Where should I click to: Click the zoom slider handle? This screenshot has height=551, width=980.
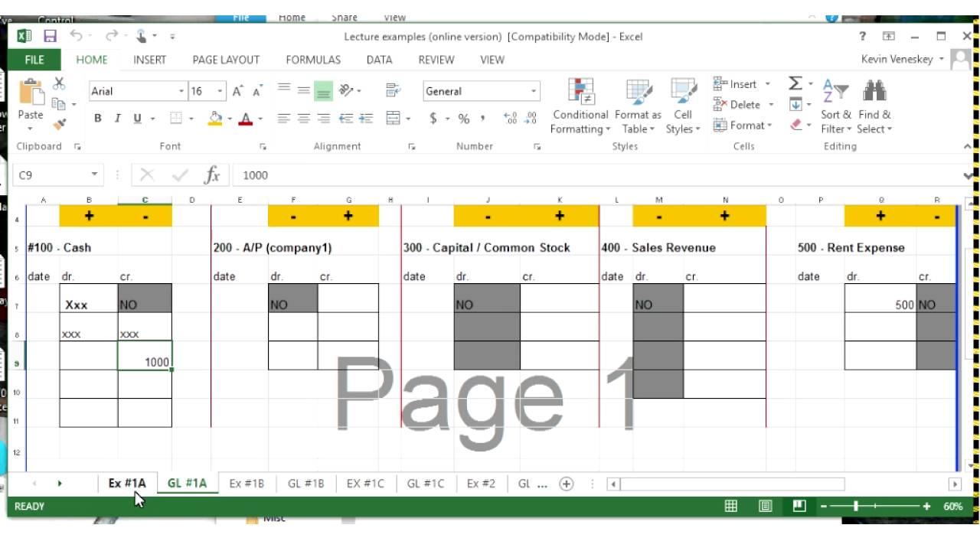[856, 506]
